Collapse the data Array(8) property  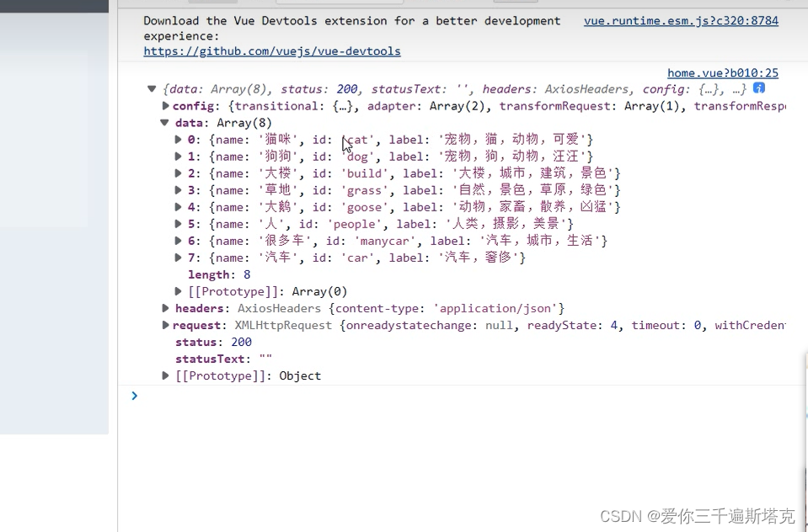pos(165,123)
